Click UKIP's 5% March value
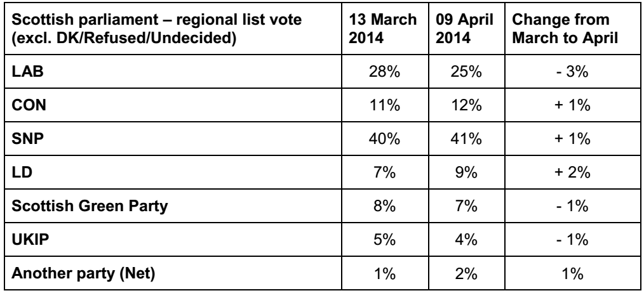Image resolution: width=644 pixels, height=293 pixels. (384, 240)
